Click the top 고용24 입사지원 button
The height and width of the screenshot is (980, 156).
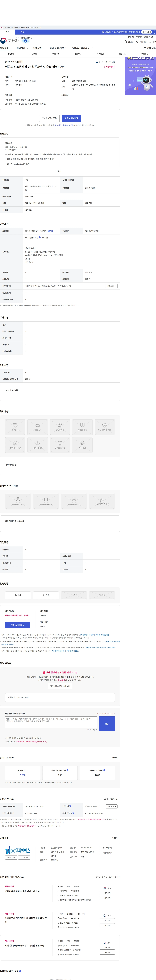(x=71, y=118)
